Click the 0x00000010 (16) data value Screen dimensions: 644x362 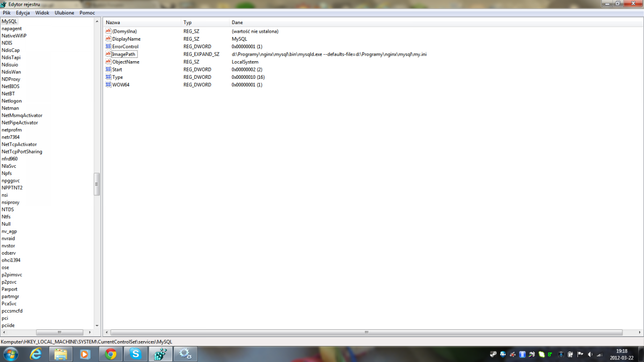(248, 77)
